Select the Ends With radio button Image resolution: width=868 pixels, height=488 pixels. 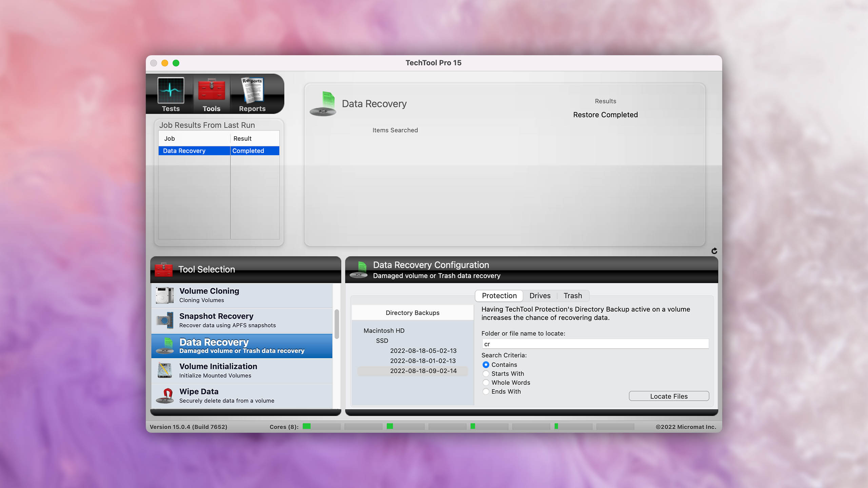[x=486, y=391]
